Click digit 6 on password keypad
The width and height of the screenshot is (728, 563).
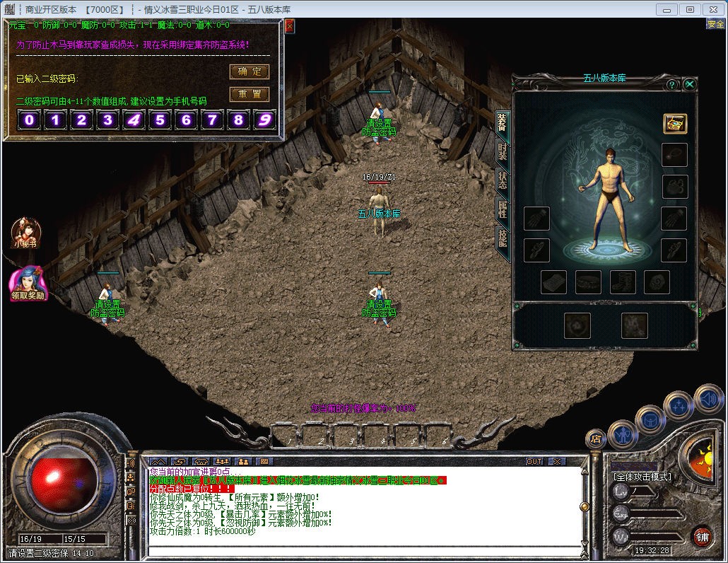(x=186, y=120)
